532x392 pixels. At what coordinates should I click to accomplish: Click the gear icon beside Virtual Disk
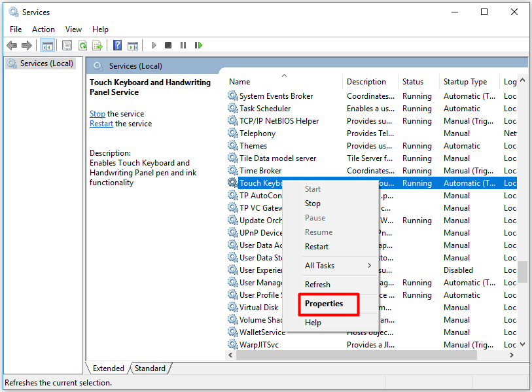pos(233,307)
